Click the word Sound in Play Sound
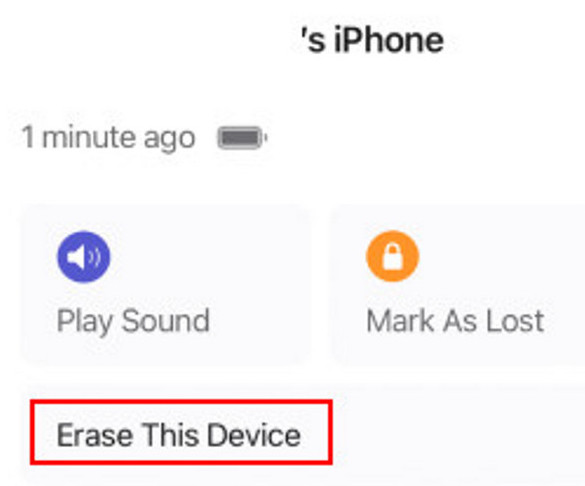Image resolution: width=585 pixels, height=486 pixels. [166, 320]
